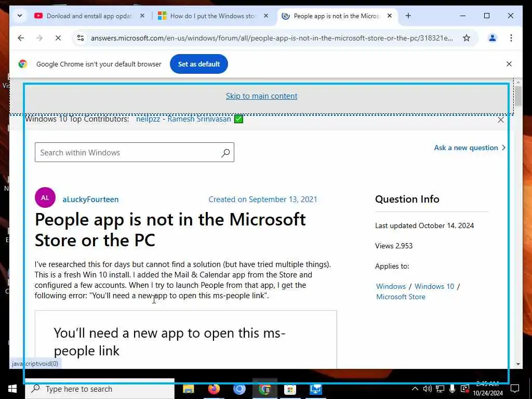
Task: Open the site information icon in the address bar
Action: click(81, 38)
